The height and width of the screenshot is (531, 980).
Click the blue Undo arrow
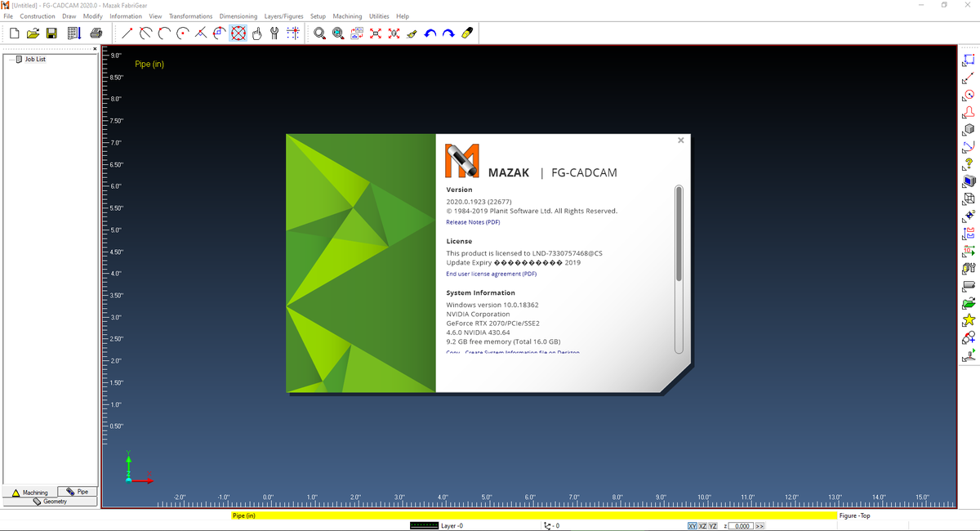pyautogui.click(x=430, y=33)
